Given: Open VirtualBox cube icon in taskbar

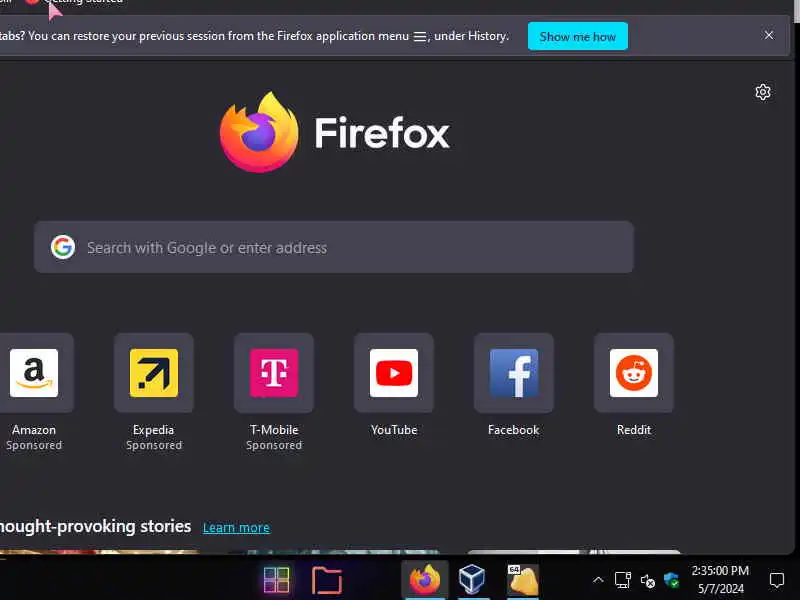Looking at the screenshot, I should (x=472, y=580).
